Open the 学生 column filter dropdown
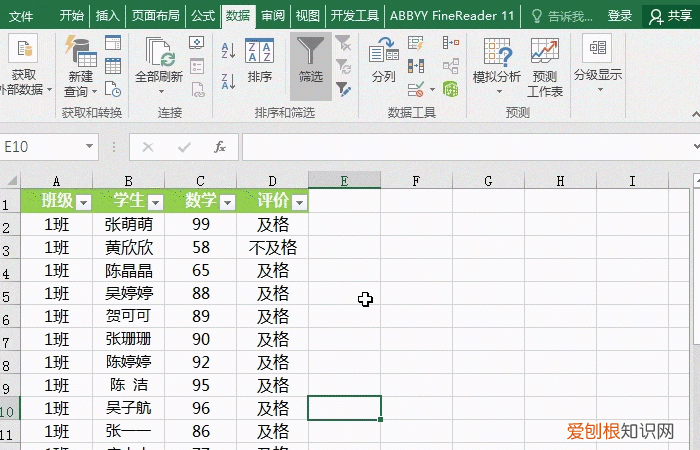 (155, 203)
